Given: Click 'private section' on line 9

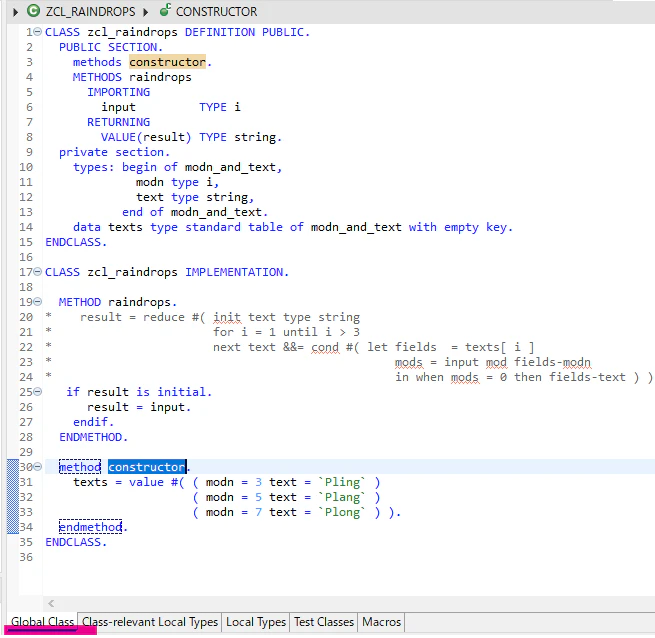Looking at the screenshot, I should point(112,152).
